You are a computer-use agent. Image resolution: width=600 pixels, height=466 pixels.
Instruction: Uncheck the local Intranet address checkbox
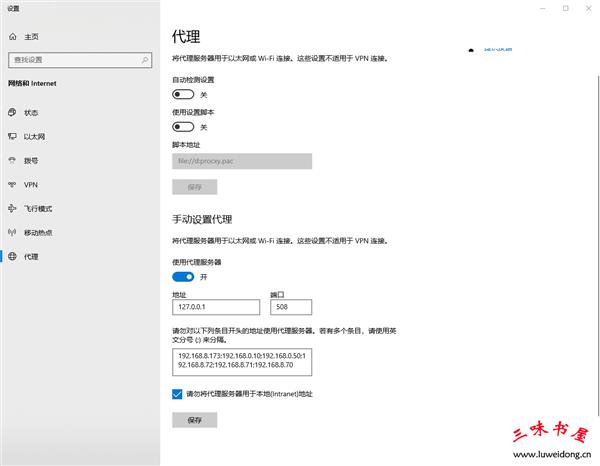[177, 394]
